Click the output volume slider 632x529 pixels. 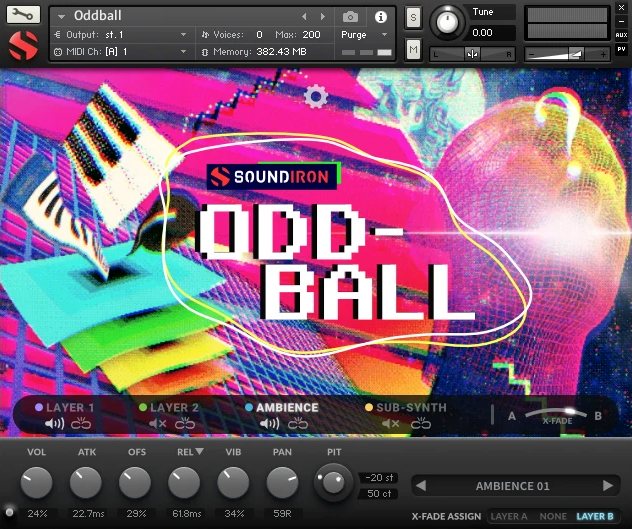(568, 54)
